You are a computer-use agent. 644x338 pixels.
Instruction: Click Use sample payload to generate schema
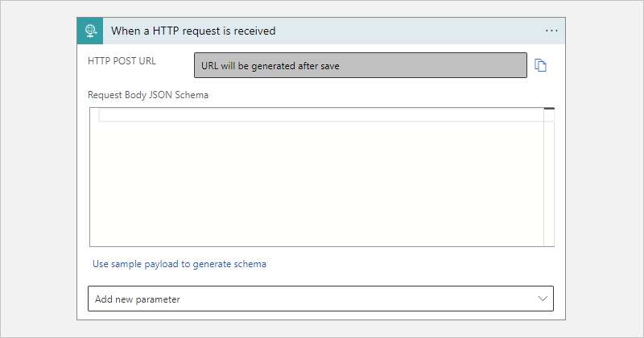pos(180,263)
